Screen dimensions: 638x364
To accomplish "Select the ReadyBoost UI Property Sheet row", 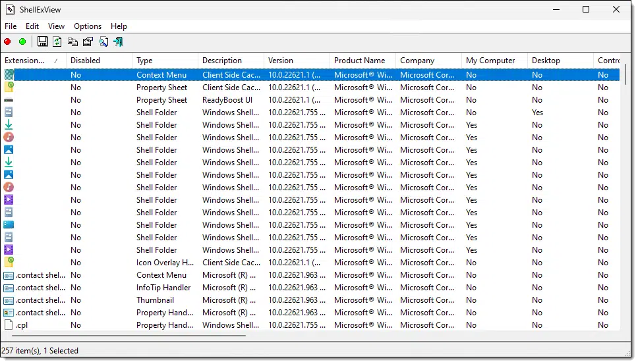I will tap(311, 100).
